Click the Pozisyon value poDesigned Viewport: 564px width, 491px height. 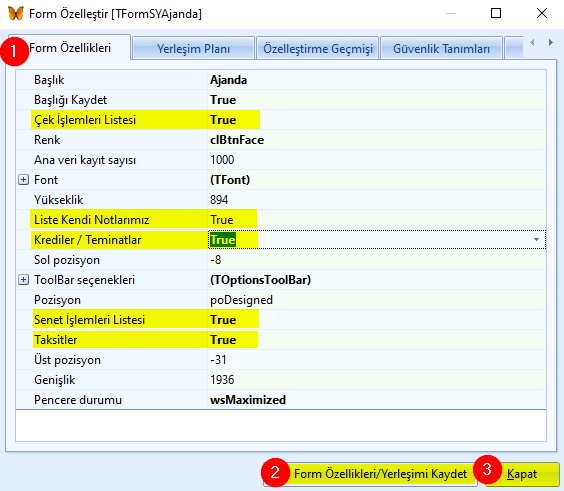point(241,300)
